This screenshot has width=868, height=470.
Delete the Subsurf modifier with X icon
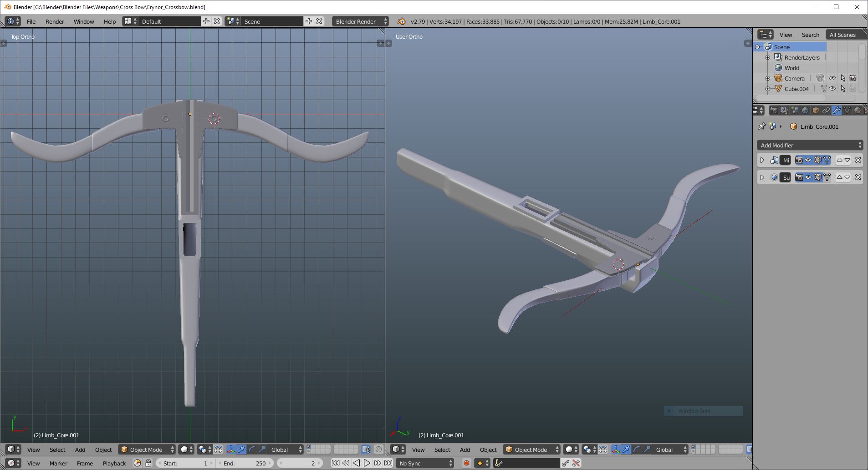pyautogui.click(x=858, y=177)
